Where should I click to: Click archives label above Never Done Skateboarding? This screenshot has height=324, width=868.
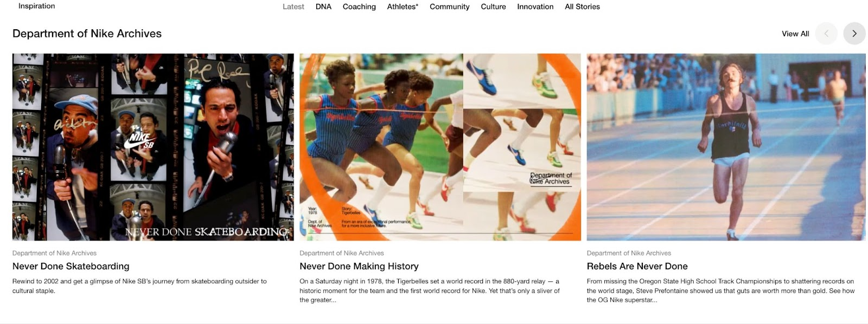coord(54,253)
